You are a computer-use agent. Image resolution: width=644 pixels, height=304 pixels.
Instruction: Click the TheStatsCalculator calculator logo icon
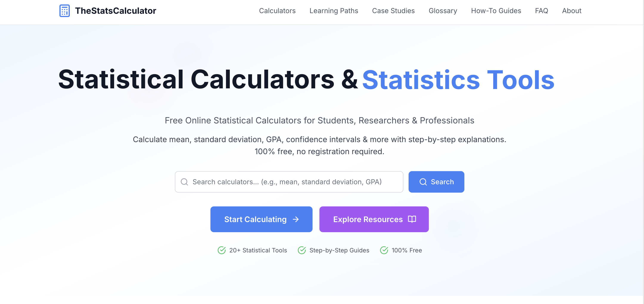(64, 11)
